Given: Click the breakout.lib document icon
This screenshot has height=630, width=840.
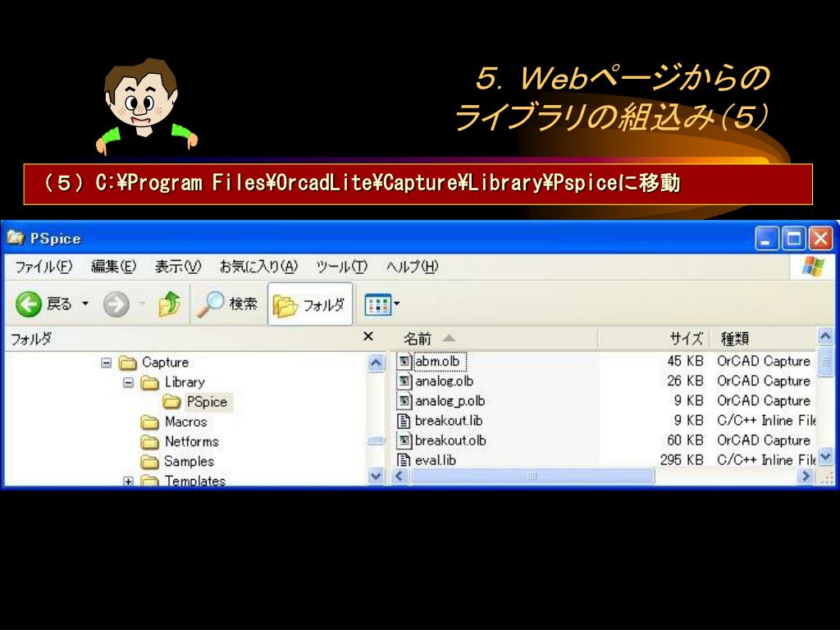Looking at the screenshot, I should [404, 421].
